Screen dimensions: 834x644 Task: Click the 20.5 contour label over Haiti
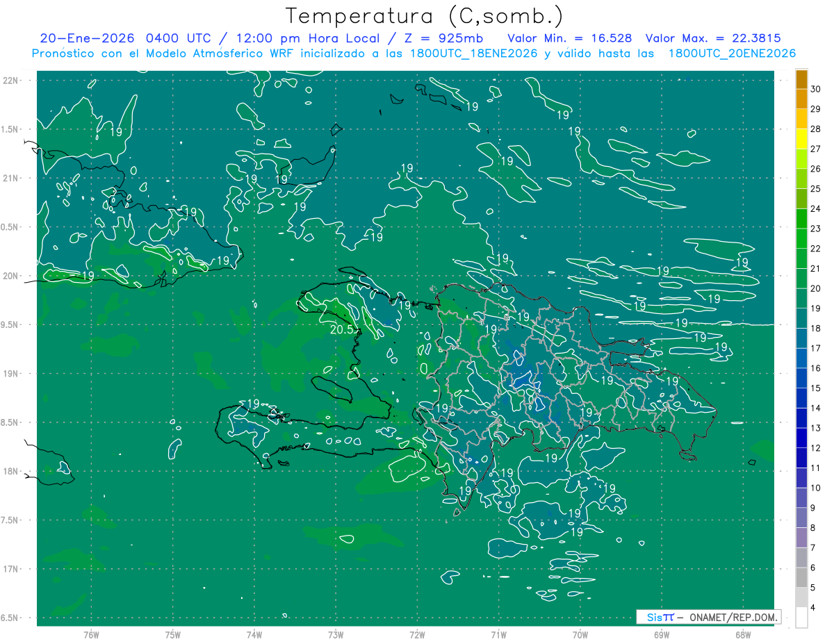point(343,330)
